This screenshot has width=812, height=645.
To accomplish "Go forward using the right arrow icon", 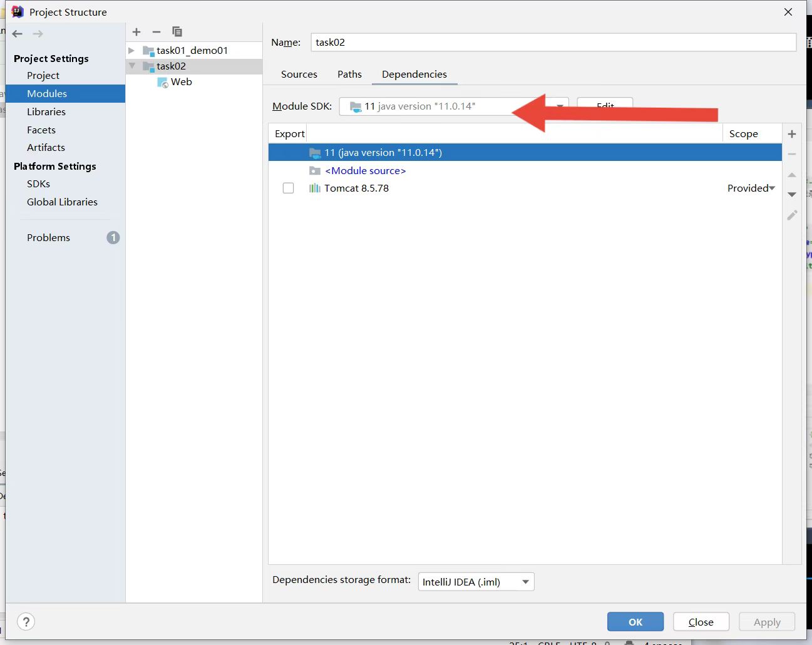I will point(38,34).
